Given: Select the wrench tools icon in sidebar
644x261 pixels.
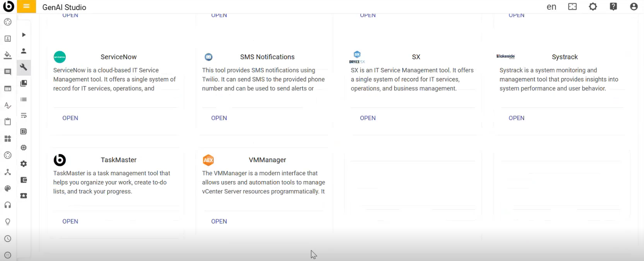Looking at the screenshot, I should click(24, 67).
